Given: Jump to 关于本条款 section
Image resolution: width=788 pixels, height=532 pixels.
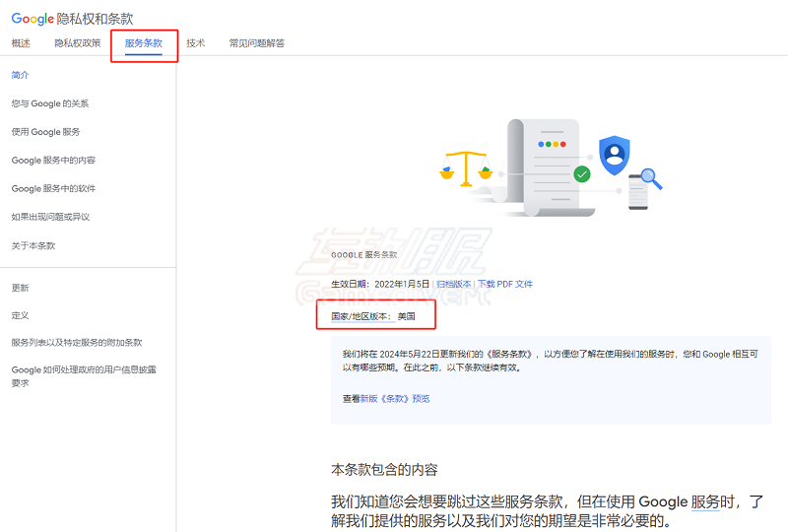Looking at the screenshot, I should (33, 245).
